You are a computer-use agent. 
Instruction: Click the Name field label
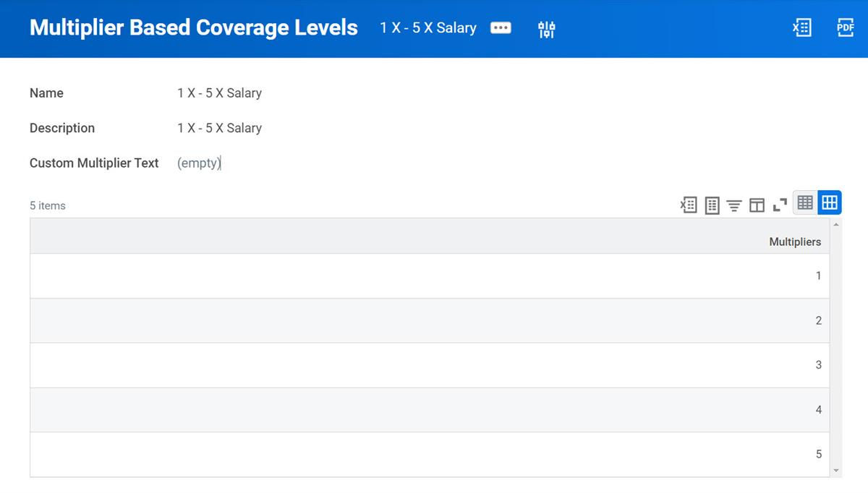(46, 93)
